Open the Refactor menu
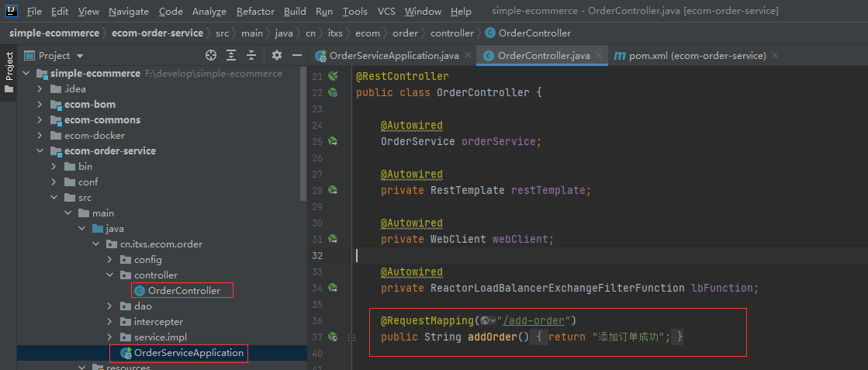Viewport: 868px width, 370px height. 255,11
